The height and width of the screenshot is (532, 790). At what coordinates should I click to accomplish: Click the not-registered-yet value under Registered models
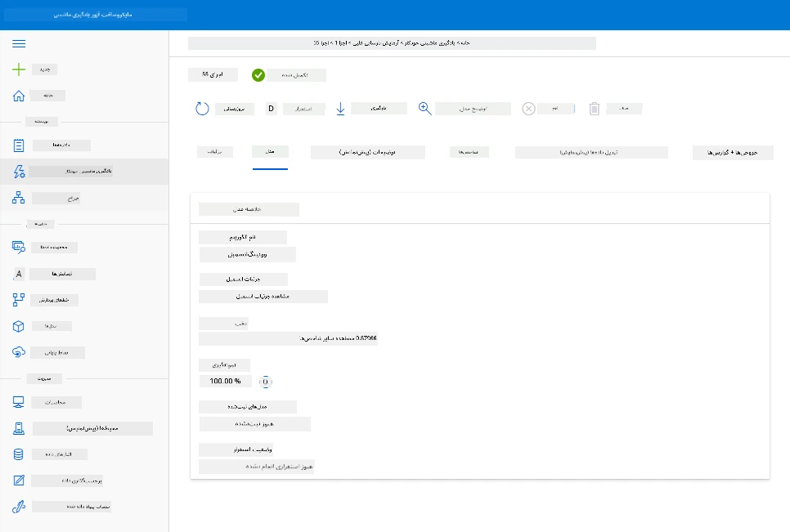coord(254,424)
